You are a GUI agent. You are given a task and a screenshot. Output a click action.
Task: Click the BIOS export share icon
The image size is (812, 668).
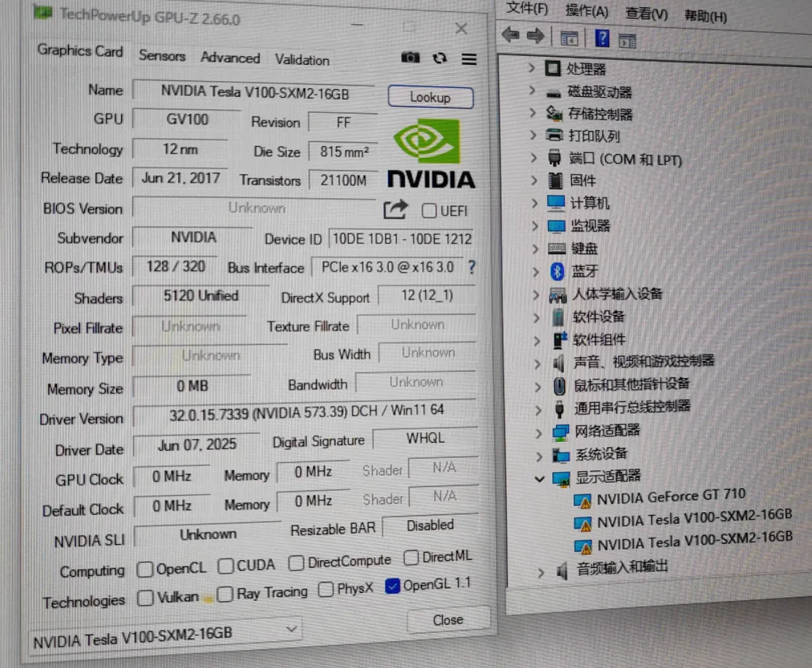coord(395,209)
